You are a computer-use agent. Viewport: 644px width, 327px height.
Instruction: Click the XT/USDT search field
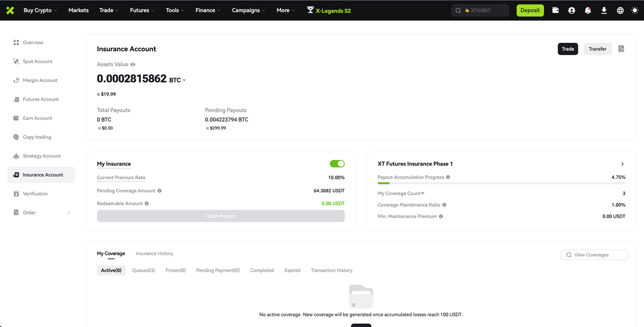click(480, 10)
